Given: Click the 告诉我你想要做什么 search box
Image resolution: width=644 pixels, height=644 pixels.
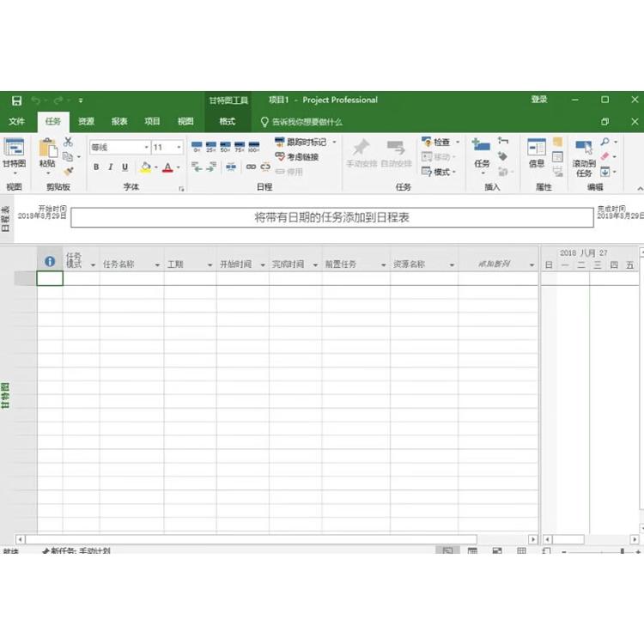Looking at the screenshot, I should tap(307, 122).
